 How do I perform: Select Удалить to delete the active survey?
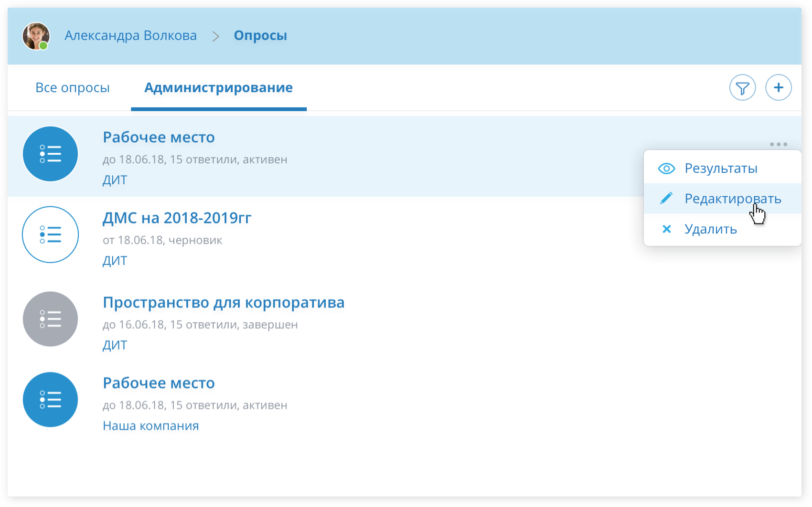point(711,229)
